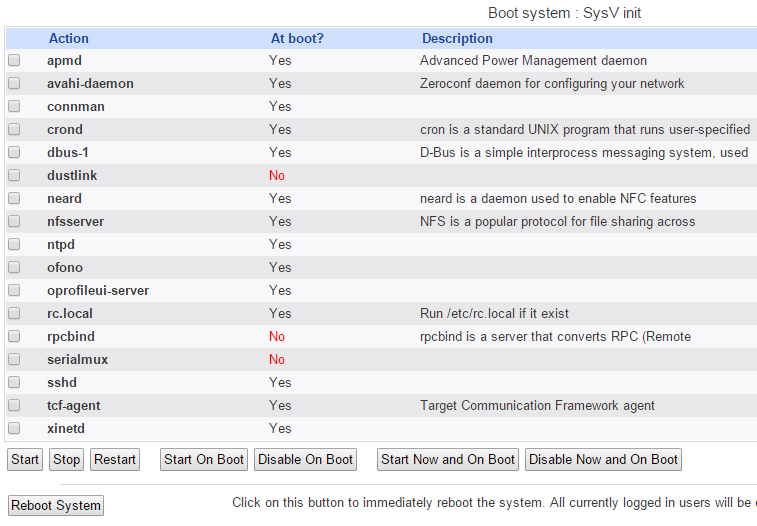This screenshot has width=757, height=526.
Task: Enable the checkbox next to rpcbind
Action: (14, 337)
